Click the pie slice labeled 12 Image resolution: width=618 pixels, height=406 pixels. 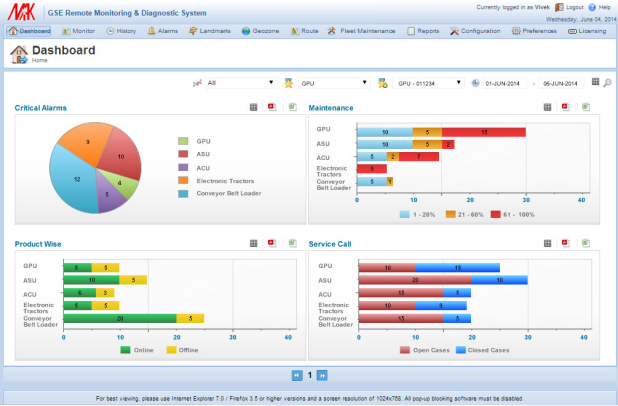(75, 181)
